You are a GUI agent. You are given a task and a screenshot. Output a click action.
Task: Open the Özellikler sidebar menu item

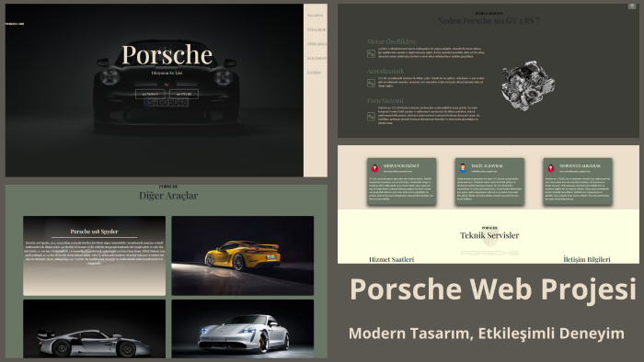click(x=316, y=30)
